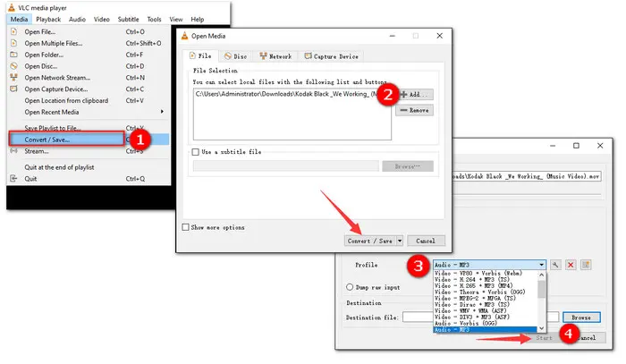Click the Open Disc icon
The height and width of the screenshot is (364, 626).
[14, 66]
